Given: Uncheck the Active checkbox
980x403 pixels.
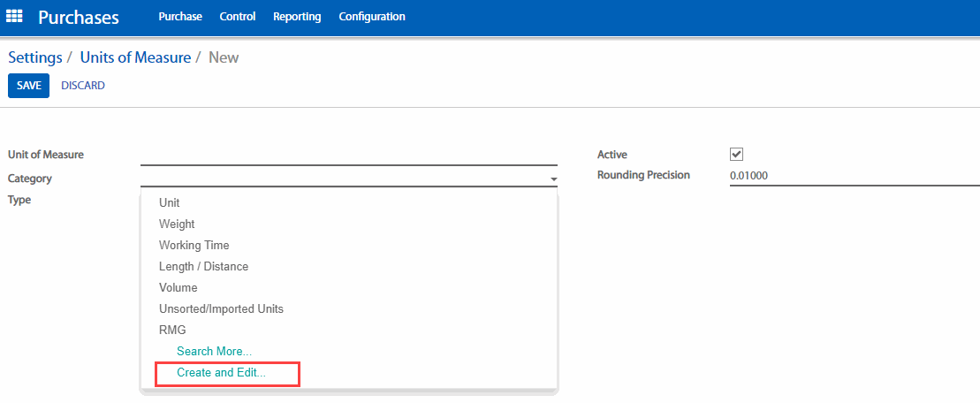Looking at the screenshot, I should click(736, 154).
